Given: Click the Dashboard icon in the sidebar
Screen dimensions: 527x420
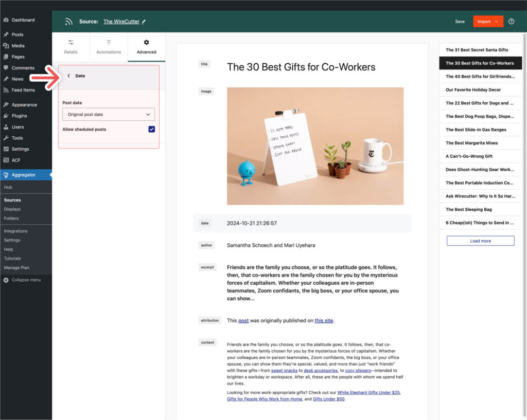Looking at the screenshot, I should [6, 20].
